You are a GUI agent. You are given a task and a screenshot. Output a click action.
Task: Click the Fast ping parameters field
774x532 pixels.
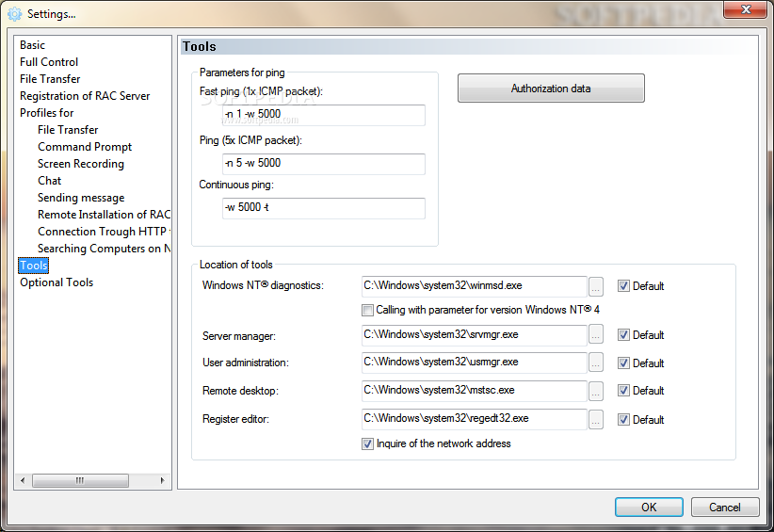[323, 115]
